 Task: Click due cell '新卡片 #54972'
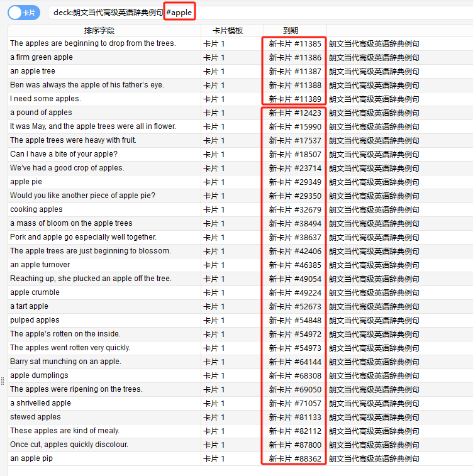(295, 335)
